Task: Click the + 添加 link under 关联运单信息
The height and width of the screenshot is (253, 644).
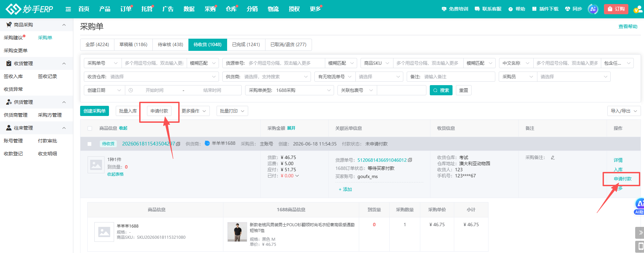Action: (345, 189)
